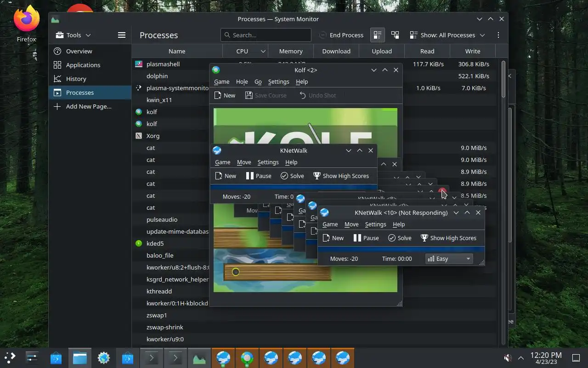Go to the Overview page
The image size is (588, 368).
(x=90, y=51)
